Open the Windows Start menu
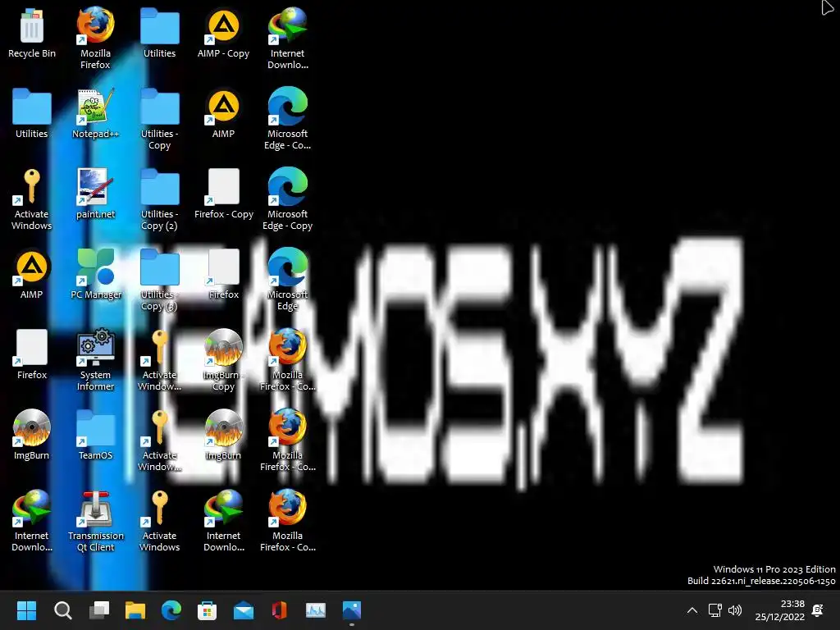 pos(27,610)
